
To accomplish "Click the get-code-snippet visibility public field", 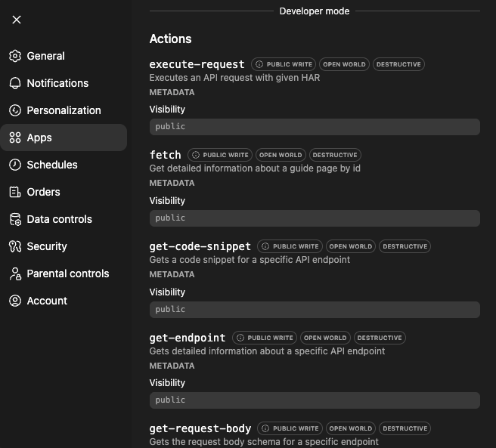I will pyautogui.click(x=315, y=310).
